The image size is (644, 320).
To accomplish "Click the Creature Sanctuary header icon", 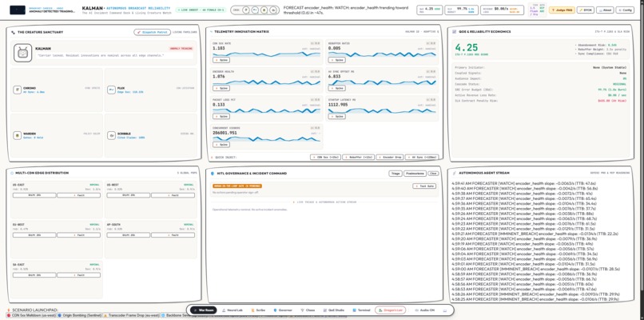I will (x=13, y=32).
